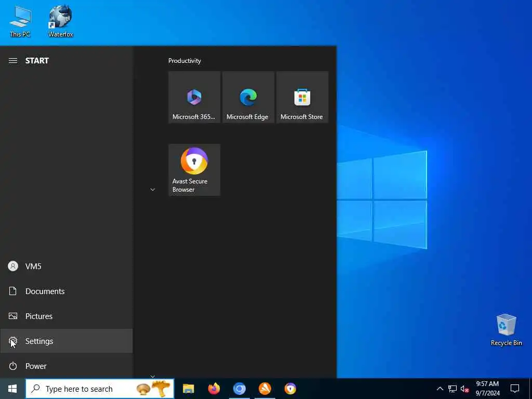The width and height of the screenshot is (532, 399).
Task: Open File Explorer from taskbar
Action: (x=188, y=389)
